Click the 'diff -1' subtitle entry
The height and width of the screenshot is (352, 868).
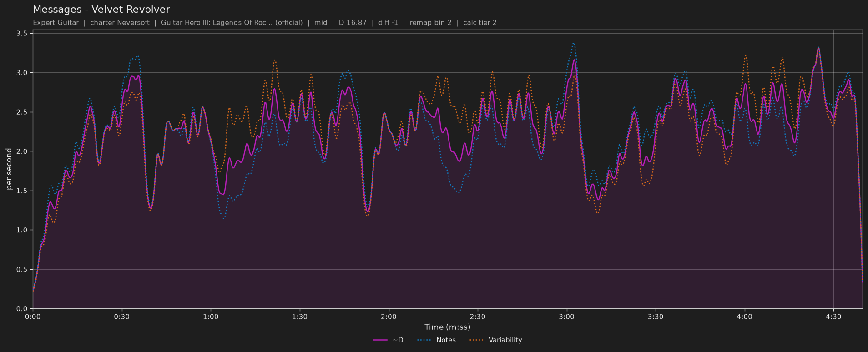click(388, 22)
